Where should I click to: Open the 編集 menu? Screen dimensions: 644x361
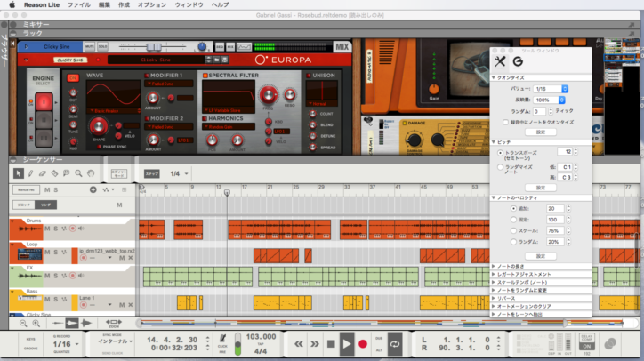tap(104, 5)
